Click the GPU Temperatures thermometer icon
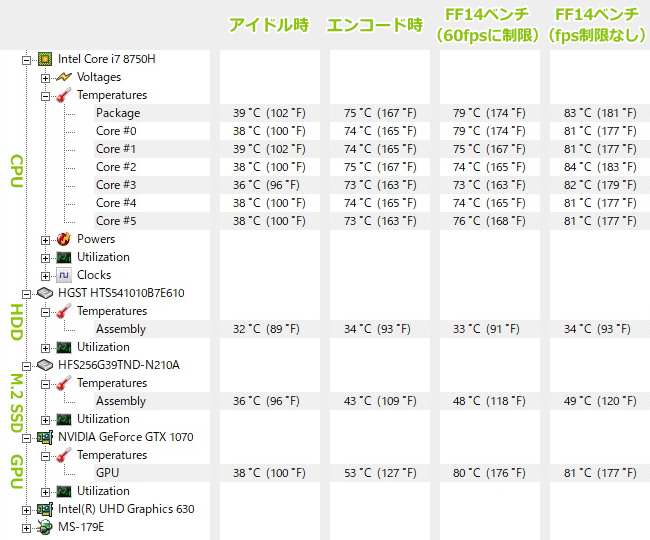Screen dimensions: 650x540 pos(64,455)
